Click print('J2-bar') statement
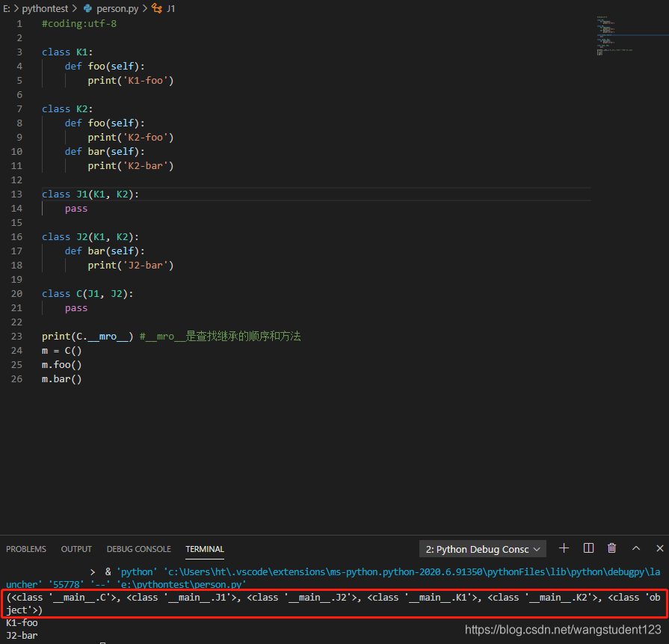 pyautogui.click(x=131, y=266)
